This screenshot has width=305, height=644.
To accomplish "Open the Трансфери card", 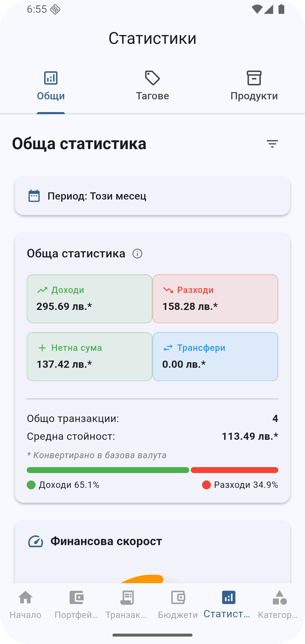I will [x=215, y=357].
